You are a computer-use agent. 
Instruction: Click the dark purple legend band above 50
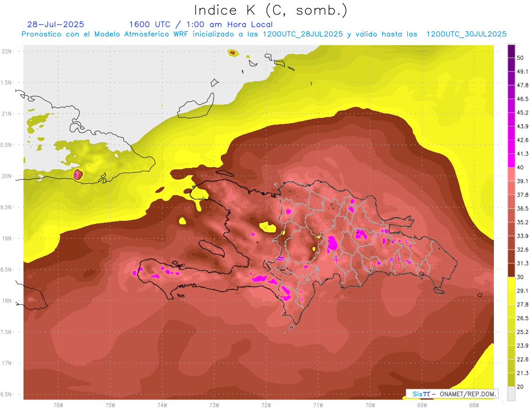tap(511, 51)
